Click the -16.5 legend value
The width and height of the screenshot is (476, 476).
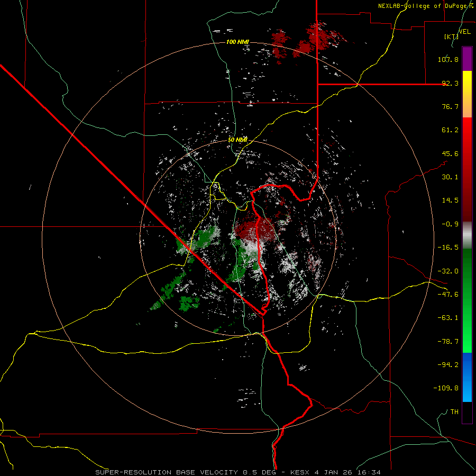pyautogui.click(x=448, y=248)
